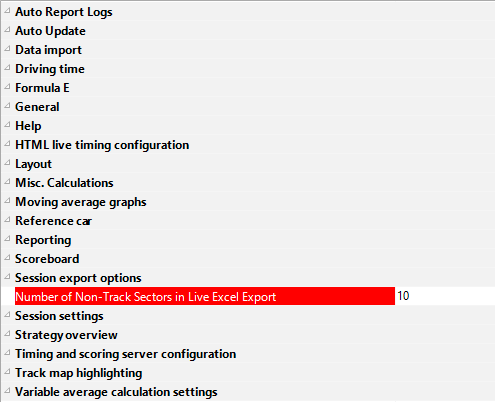
Task: Edit the Non-Track Sectors value field showing 10
Action: (x=445, y=296)
